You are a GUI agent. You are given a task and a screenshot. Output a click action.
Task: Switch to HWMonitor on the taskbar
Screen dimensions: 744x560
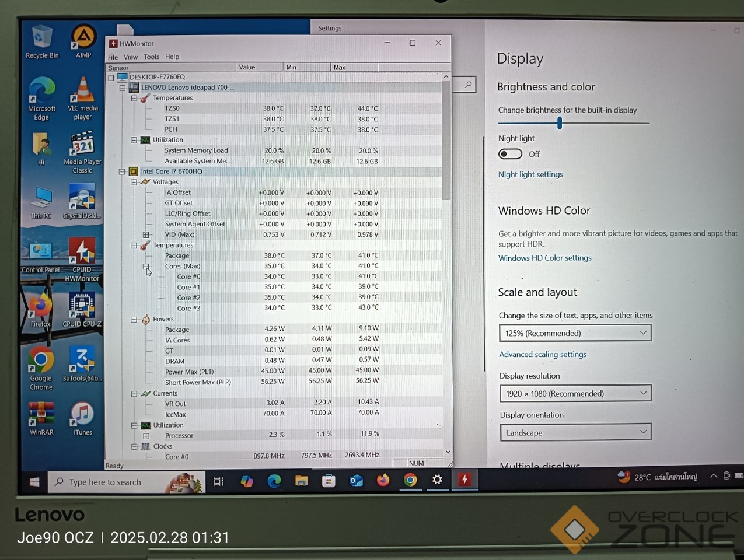point(464,480)
